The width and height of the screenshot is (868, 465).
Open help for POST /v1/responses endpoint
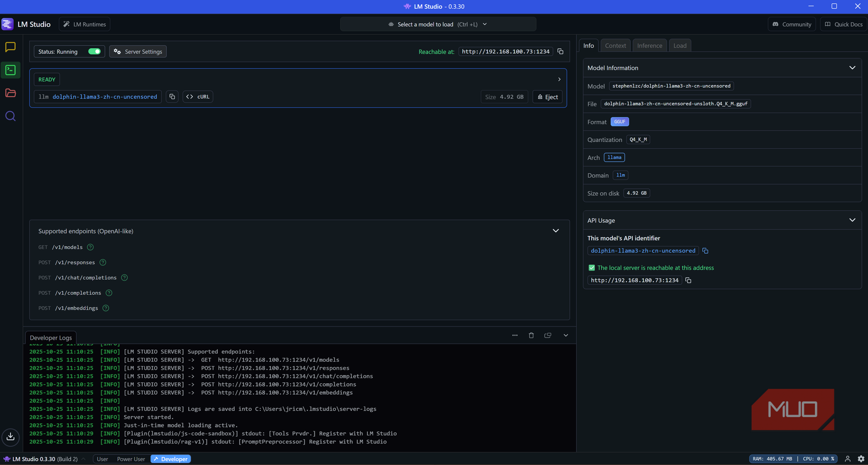coord(103,262)
